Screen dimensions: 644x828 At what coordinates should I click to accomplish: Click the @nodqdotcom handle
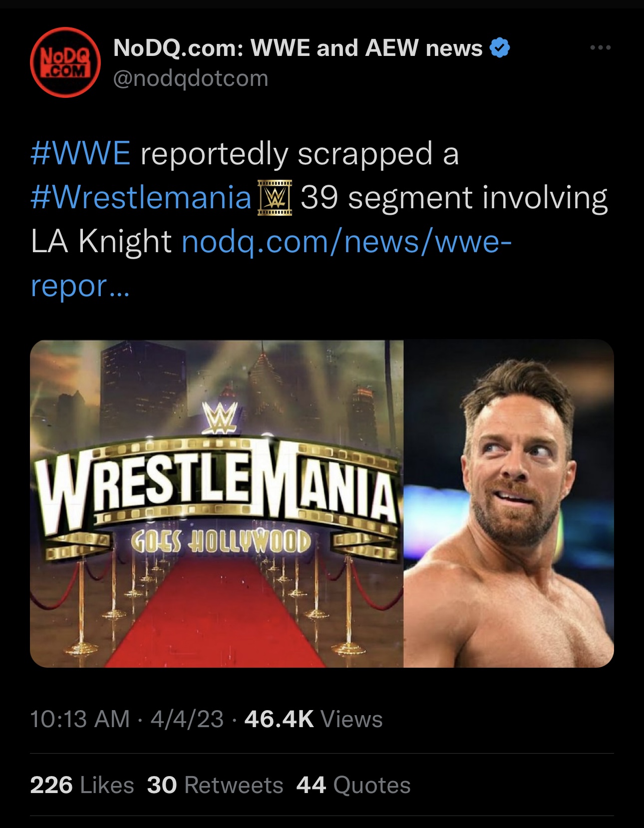tap(191, 78)
